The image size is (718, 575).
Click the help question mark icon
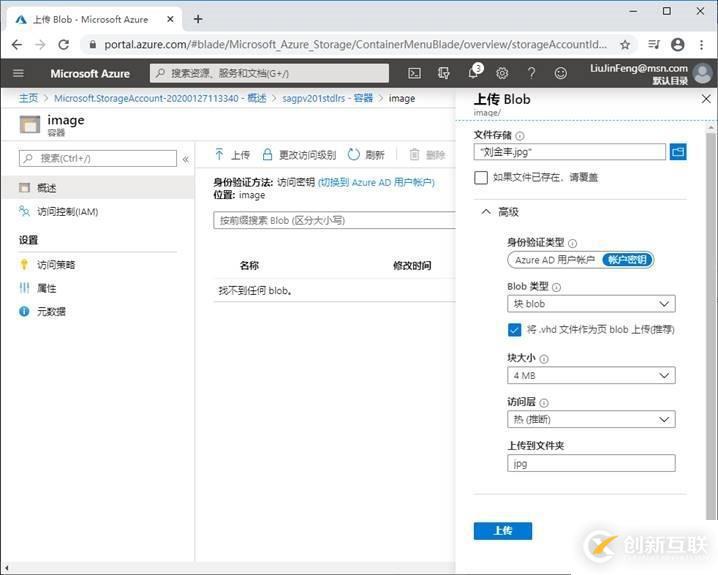pos(531,73)
